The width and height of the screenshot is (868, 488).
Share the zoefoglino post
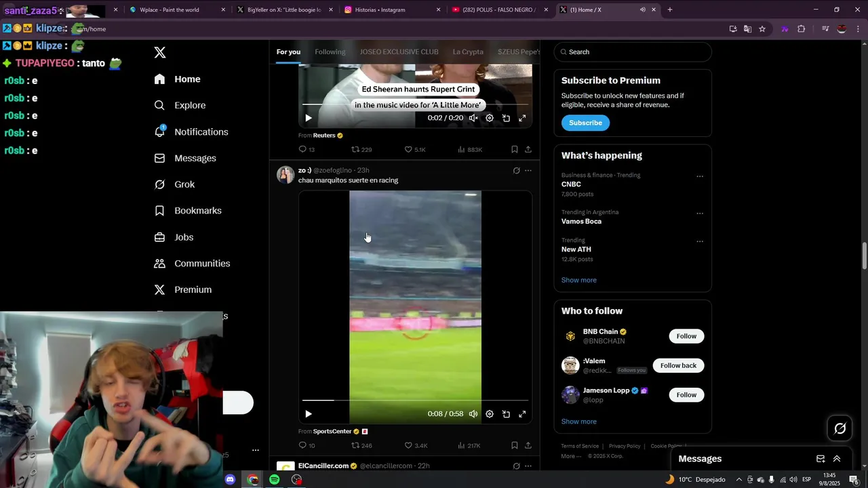click(x=528, y=445)
